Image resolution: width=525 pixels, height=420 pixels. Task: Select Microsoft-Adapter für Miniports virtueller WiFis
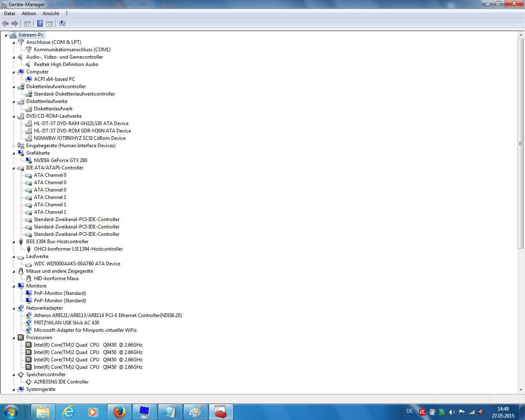coord(85,330)
